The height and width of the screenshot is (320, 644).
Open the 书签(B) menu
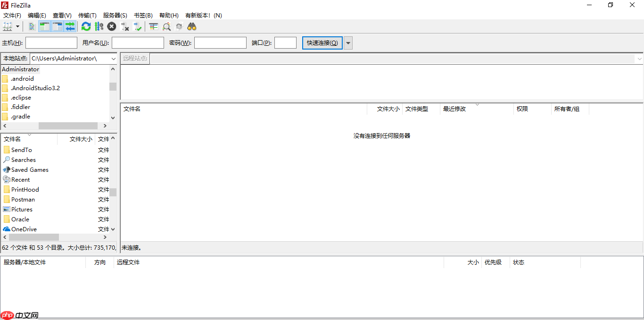tap(142, 15)
